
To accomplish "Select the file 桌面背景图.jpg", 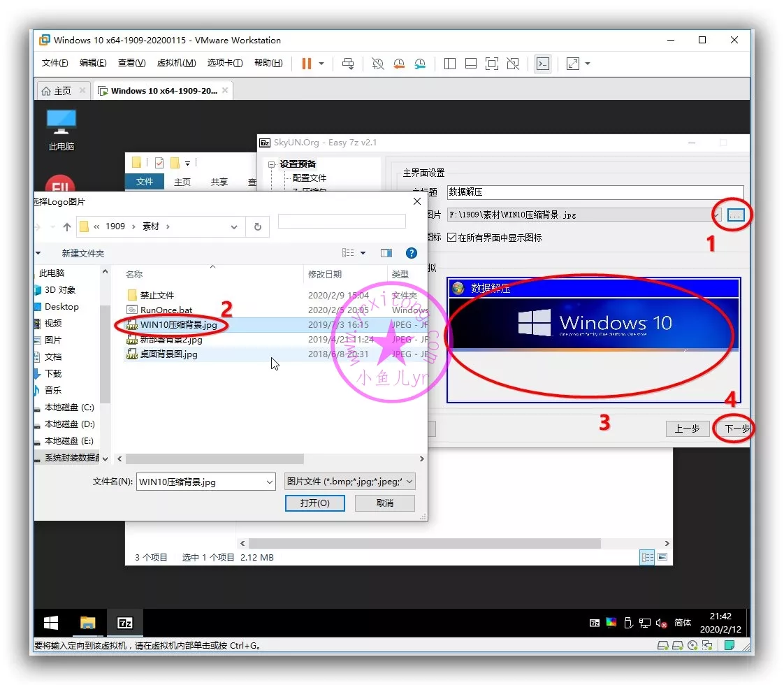I will coord(168,354).
